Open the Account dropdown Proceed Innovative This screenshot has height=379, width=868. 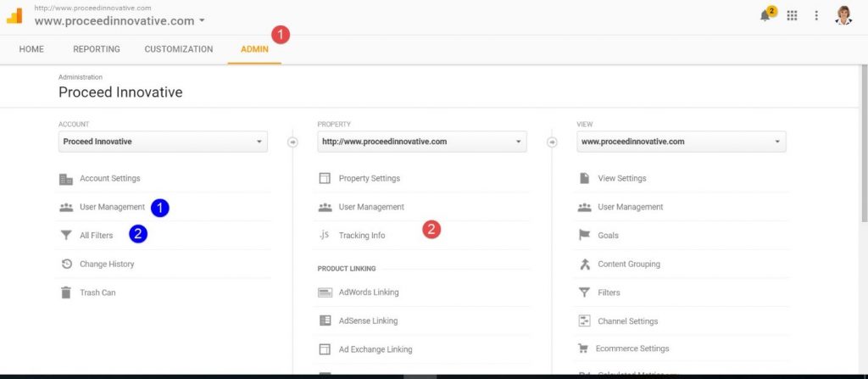[163, 142]
